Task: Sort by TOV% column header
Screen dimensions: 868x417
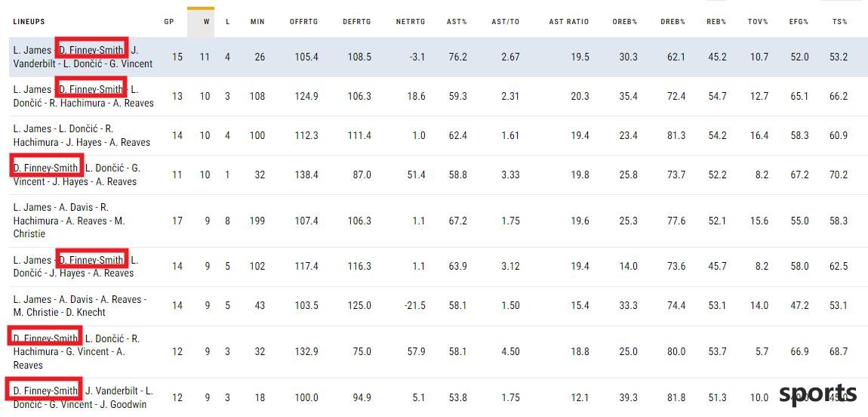Action: 758,22
